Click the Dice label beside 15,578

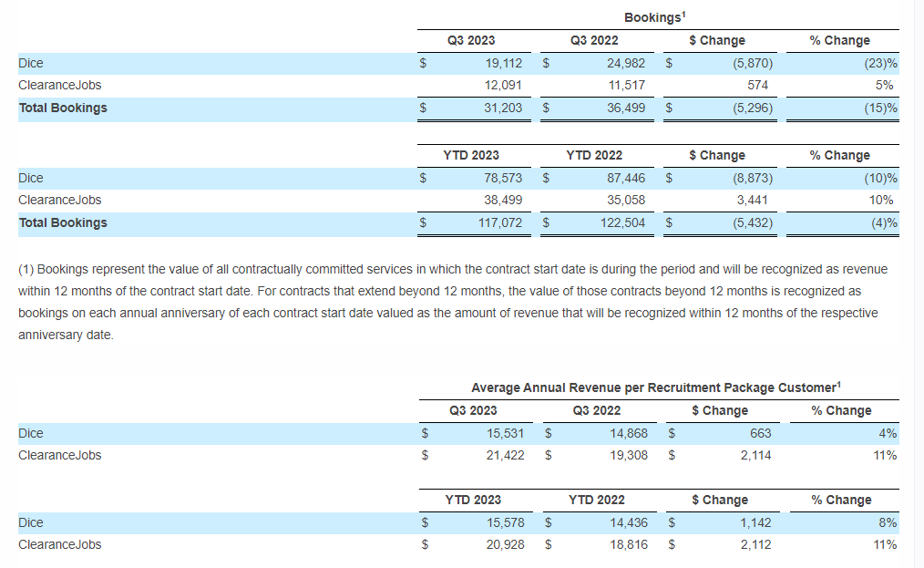click(31, 522)
